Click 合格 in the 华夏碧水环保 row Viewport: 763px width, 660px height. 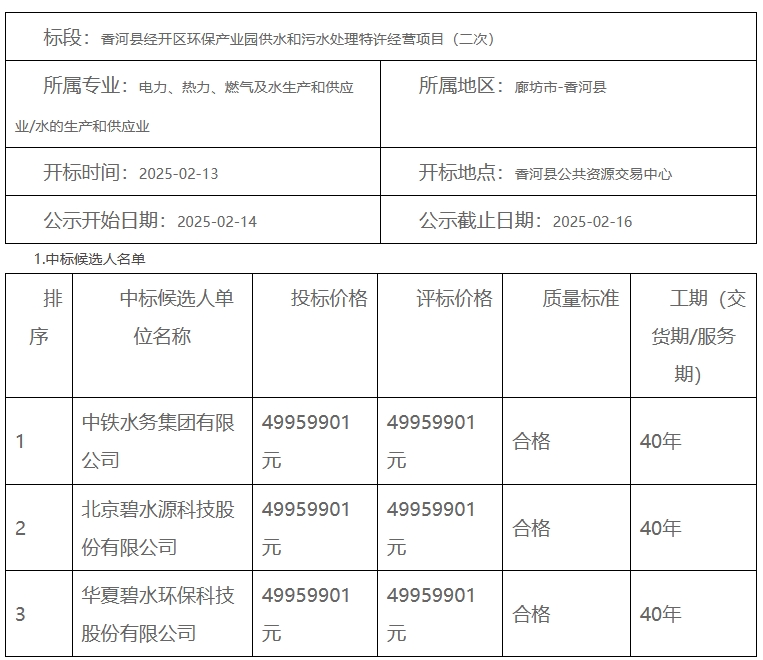(x=531, y=614)
